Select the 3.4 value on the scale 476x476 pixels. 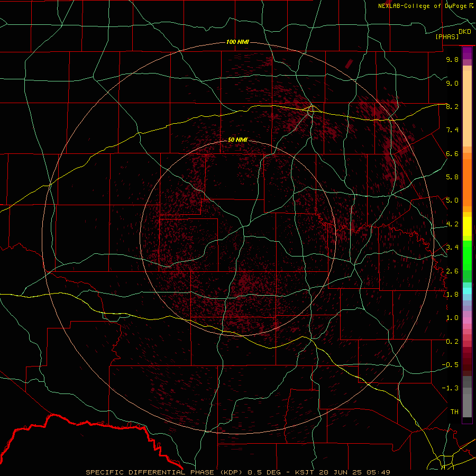click(452, 248)
